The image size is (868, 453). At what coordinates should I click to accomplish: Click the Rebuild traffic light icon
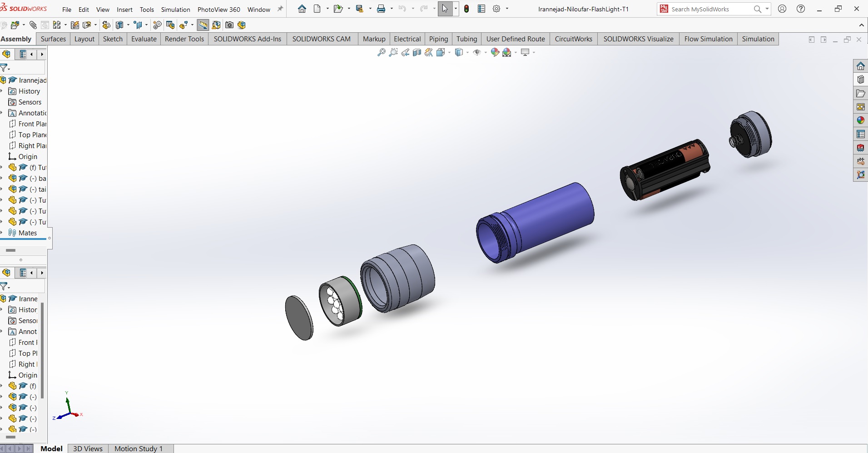point(466,9)
